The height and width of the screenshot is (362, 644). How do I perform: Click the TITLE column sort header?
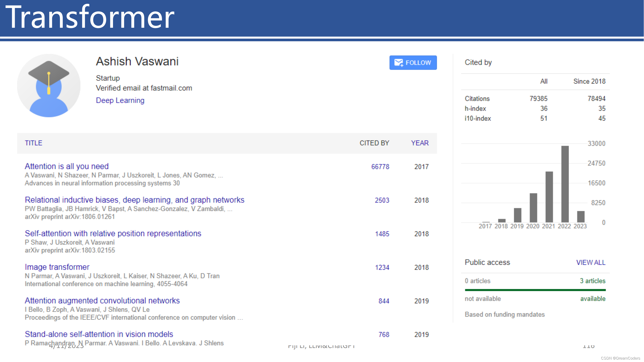[33, 143]
